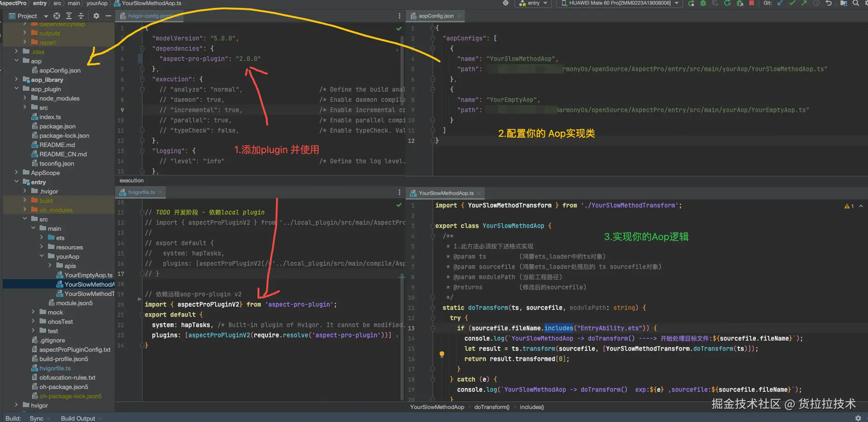Viewport: 868px width, 422px height.
Task: Collapse all in Project panel
Action: tap(81, 16)
